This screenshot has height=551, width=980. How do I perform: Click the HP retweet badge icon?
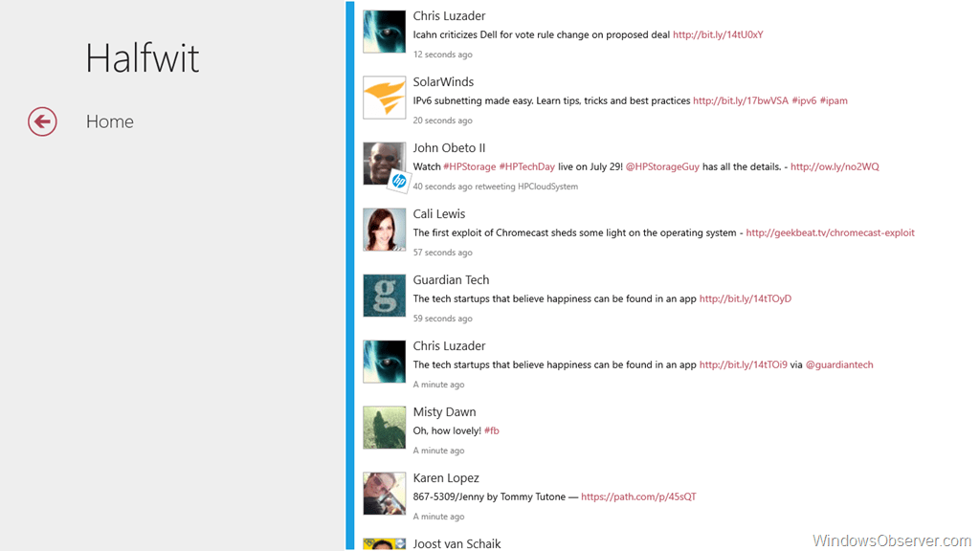pyautogui.click(x=399, y=181)
